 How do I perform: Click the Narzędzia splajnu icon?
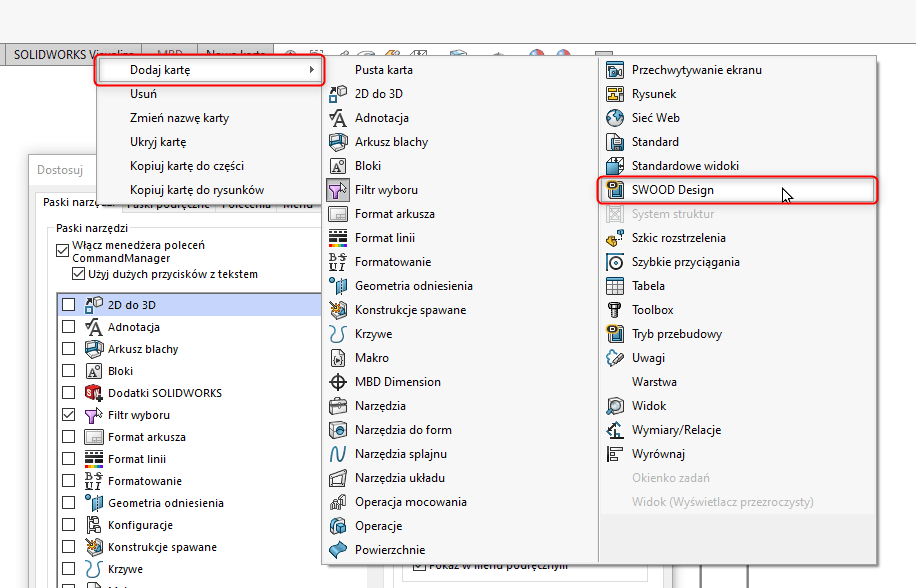point(338,454)
